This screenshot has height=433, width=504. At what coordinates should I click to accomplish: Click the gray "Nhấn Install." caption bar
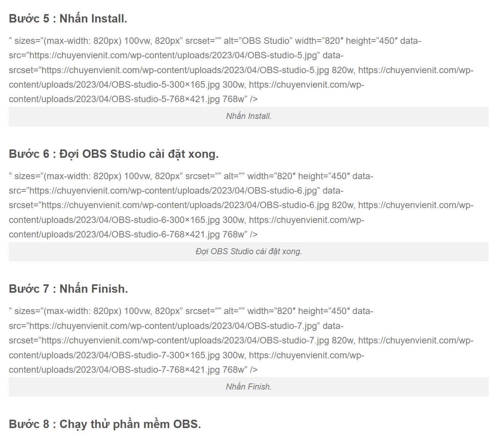click(x=248, y=116)
